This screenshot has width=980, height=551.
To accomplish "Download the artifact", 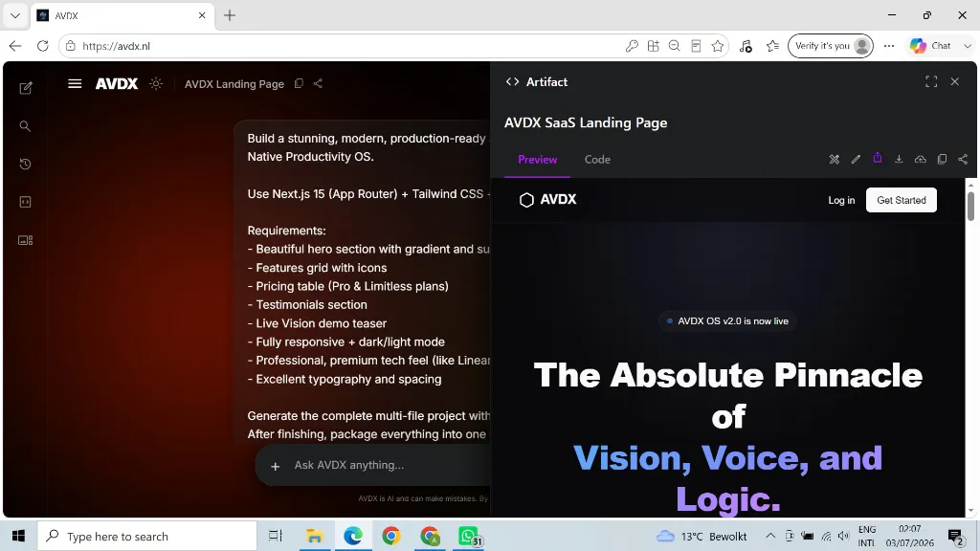I will pos(899,160).
